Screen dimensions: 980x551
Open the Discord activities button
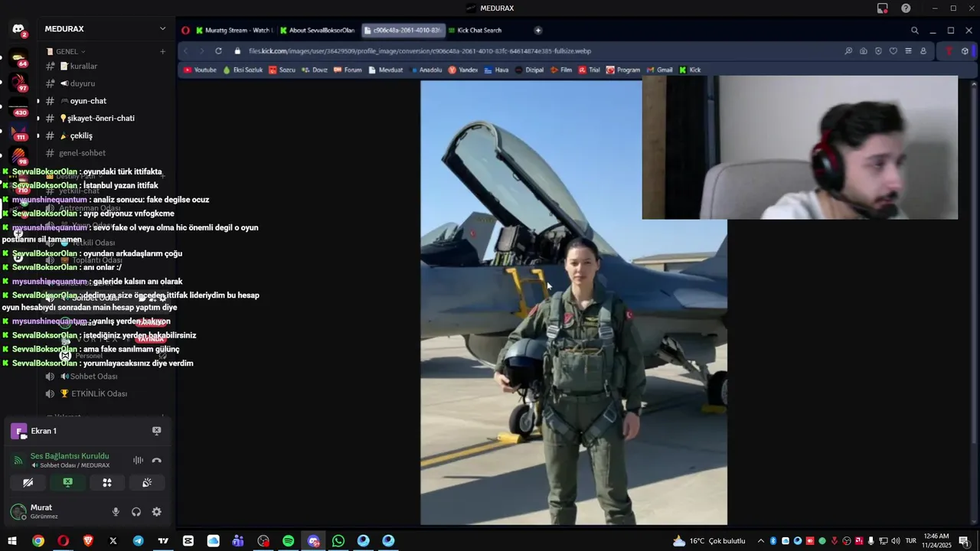coord(107,483)
